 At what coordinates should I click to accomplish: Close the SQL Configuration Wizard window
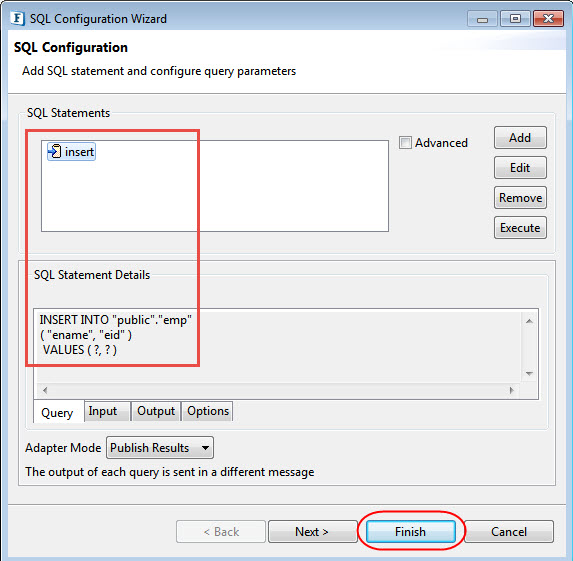coord(548,19)
